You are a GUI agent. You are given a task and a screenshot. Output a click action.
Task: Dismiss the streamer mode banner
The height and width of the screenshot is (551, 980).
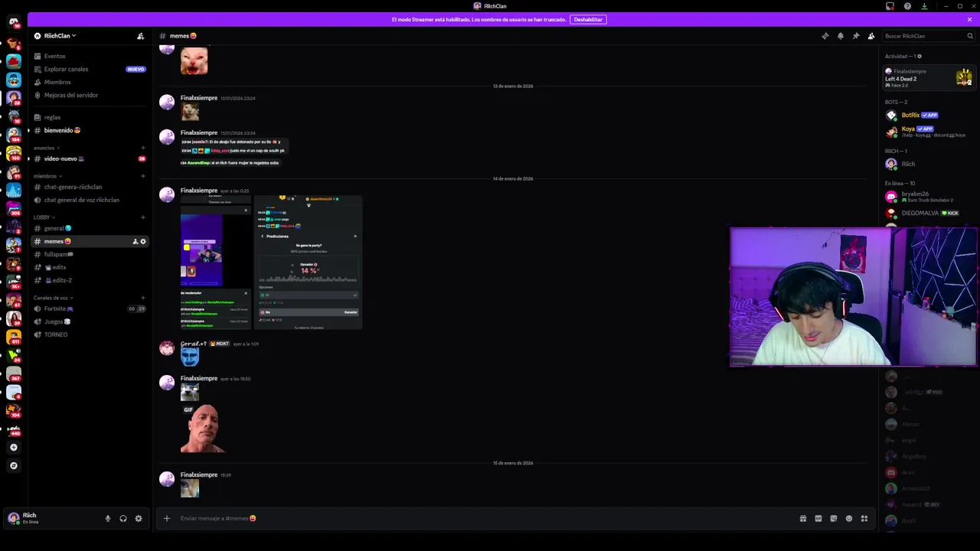pos(969,19)
